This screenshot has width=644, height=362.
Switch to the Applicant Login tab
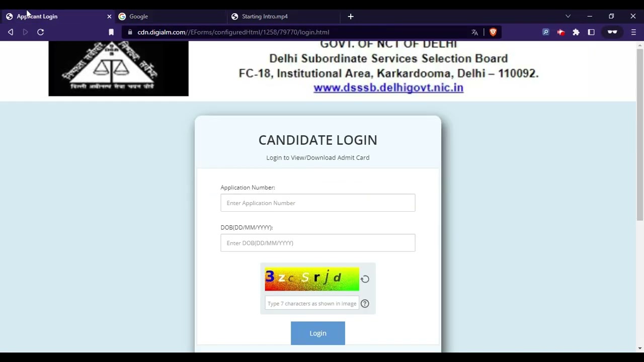[57, 17]
